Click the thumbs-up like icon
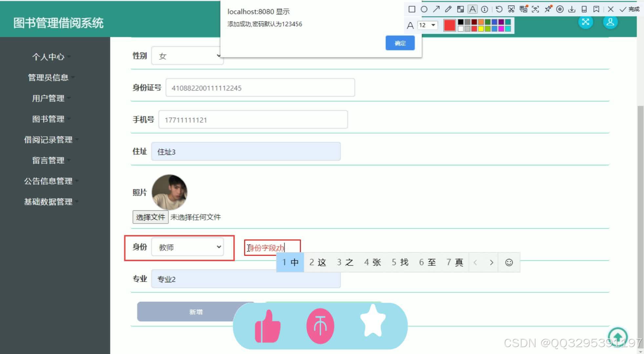Screen dimensions: 644x354 click(268, 326)
